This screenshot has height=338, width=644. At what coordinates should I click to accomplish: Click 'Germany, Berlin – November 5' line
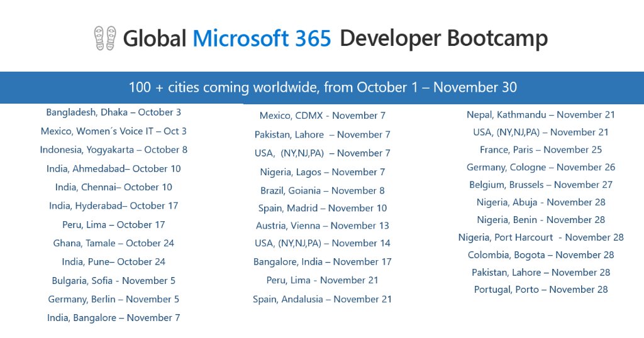click(x=113, y=300)
